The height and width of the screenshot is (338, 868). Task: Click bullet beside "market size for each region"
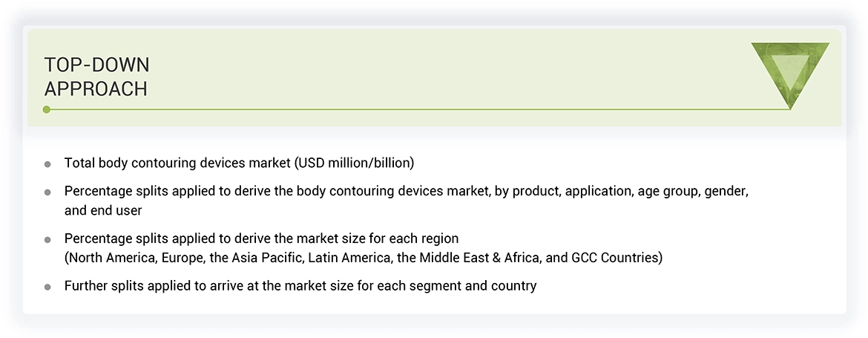tap(47, 239)
